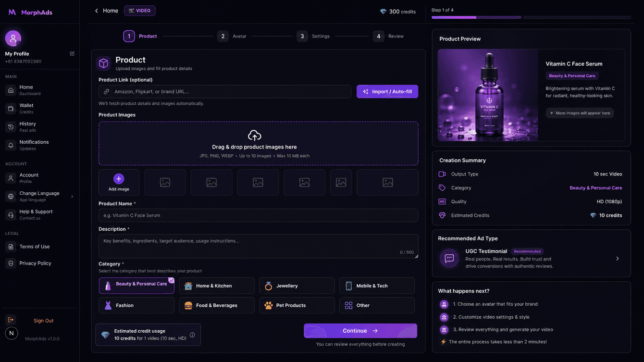Image resolution: width=644 pixels, height=362 pixels.
Task: Click the Terms of Use document icon
Action: 11,247
